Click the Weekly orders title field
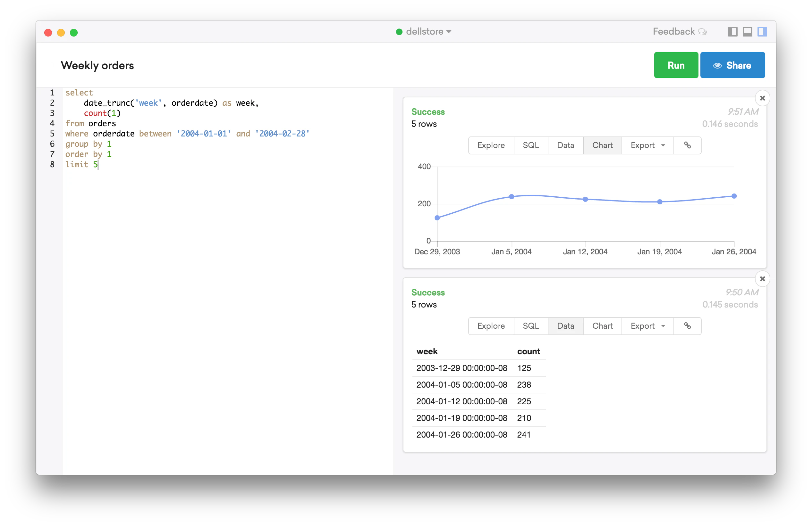812x526 pixels. pyautogui.click(x=97, y=65)
